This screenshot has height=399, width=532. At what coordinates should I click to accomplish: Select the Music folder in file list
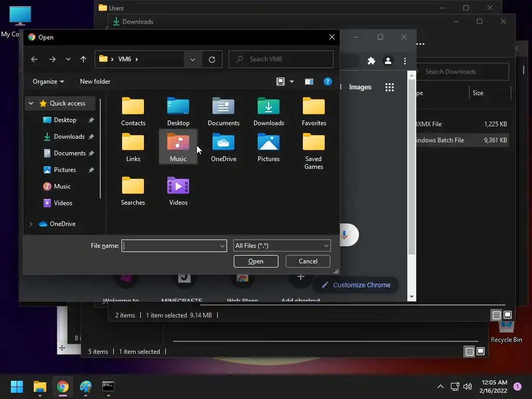(178, 147)
